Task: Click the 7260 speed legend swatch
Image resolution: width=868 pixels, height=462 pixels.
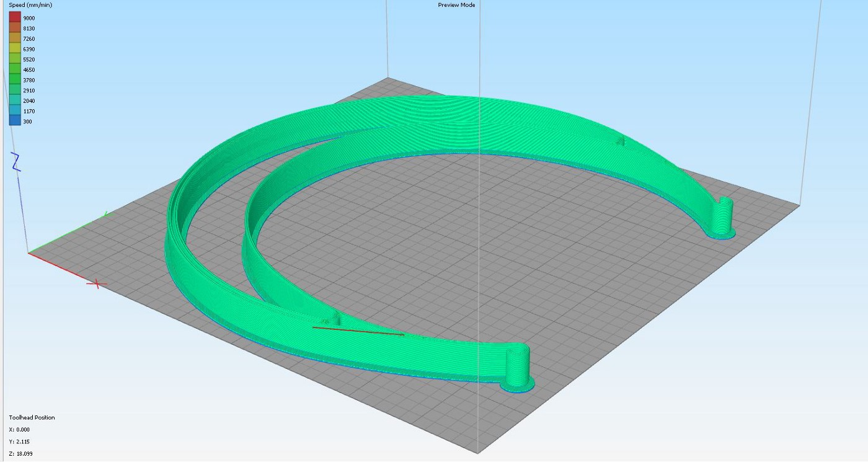Action: [x=15, y=38]
